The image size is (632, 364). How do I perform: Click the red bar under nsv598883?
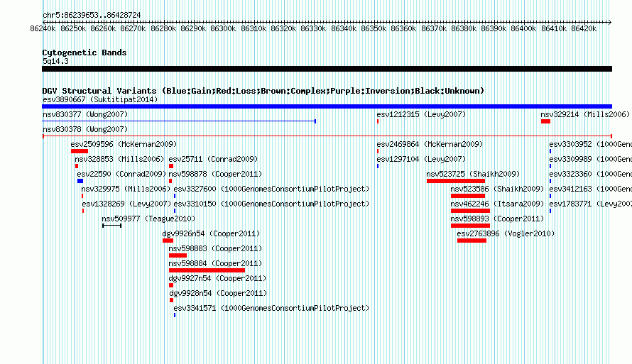[x=178, y=255]
